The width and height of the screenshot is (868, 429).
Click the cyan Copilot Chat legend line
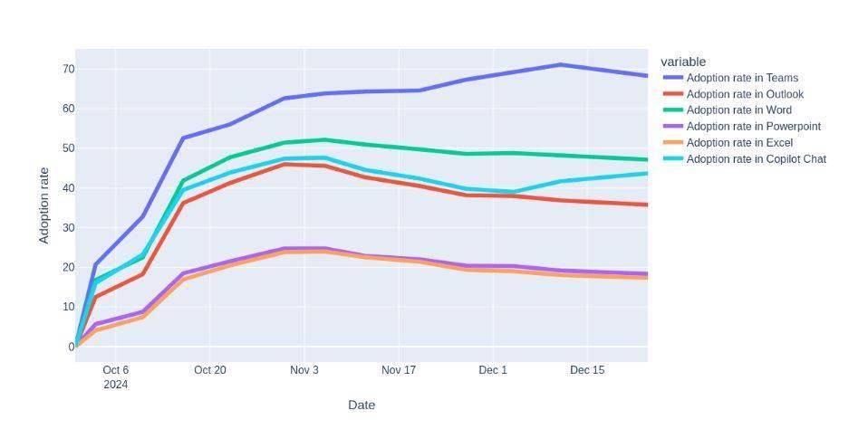click(672, 159)
